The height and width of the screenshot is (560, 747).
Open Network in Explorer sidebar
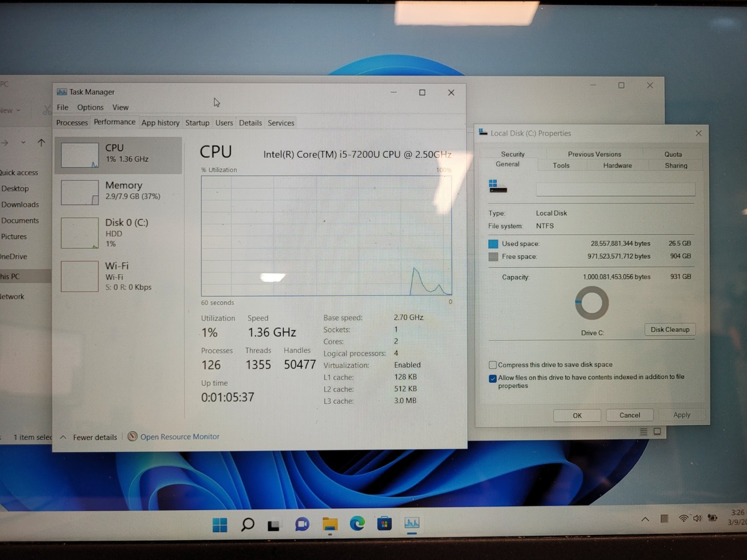(x=12, y=296)
